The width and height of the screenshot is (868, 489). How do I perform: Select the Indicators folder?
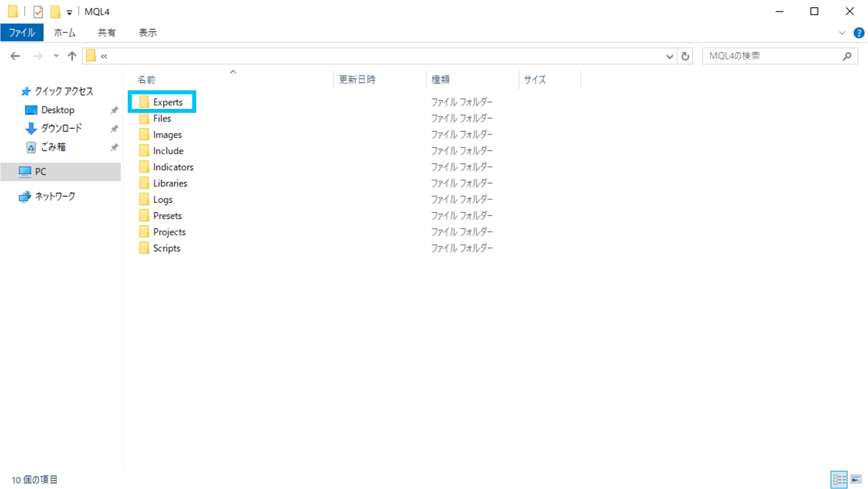pos(173,167)
